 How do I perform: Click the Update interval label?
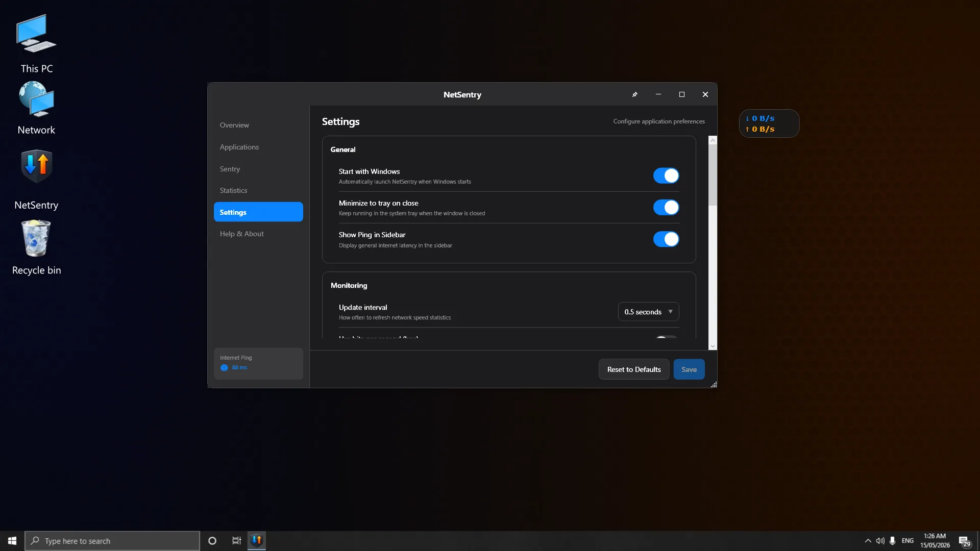[363, 307]
